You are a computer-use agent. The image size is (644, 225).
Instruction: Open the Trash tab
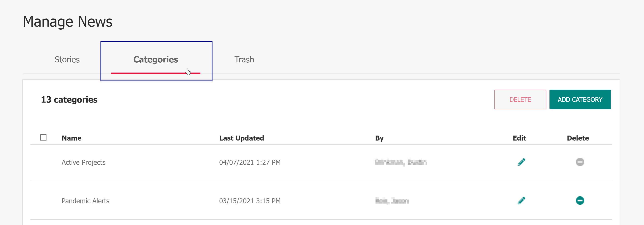tap(244, 60)
